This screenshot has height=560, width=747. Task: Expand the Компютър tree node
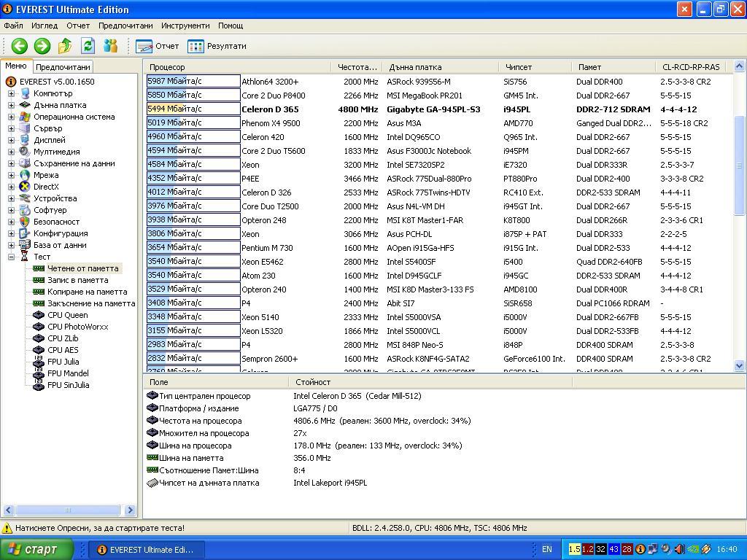[11, 94]
